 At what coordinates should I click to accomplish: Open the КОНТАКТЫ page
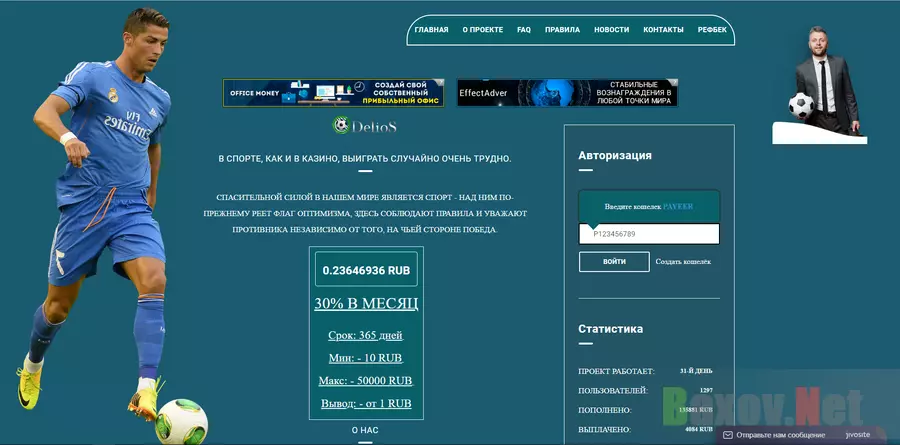click(664, 30)
